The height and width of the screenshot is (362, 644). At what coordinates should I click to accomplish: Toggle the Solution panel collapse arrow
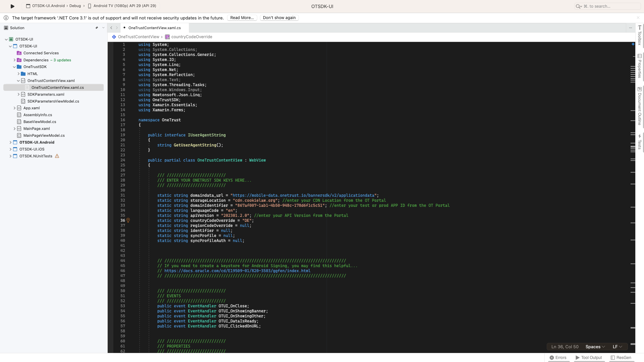pyautogui.click(x=102, y=27)
